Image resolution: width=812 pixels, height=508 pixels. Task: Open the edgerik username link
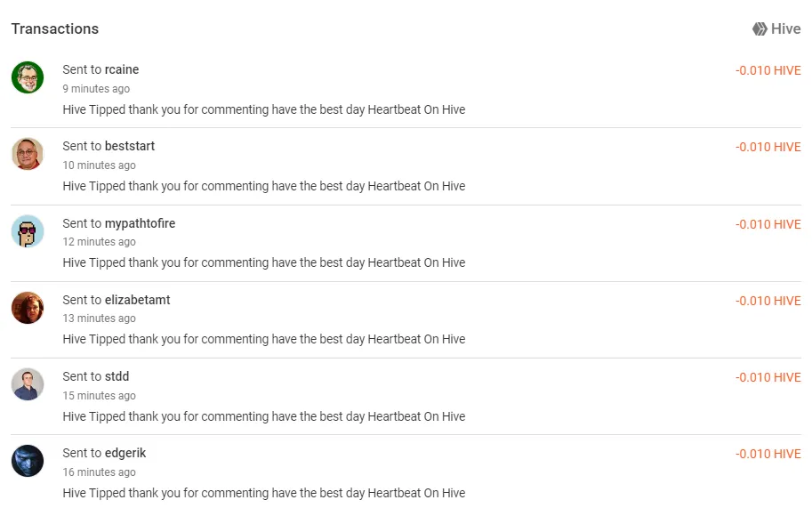125,453
